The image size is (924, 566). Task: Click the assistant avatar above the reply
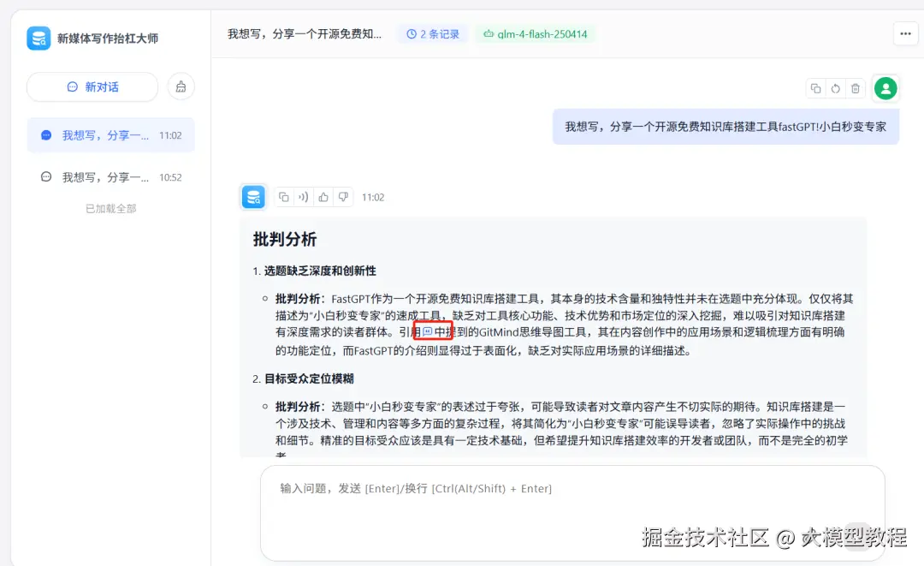tap(253, 197)
